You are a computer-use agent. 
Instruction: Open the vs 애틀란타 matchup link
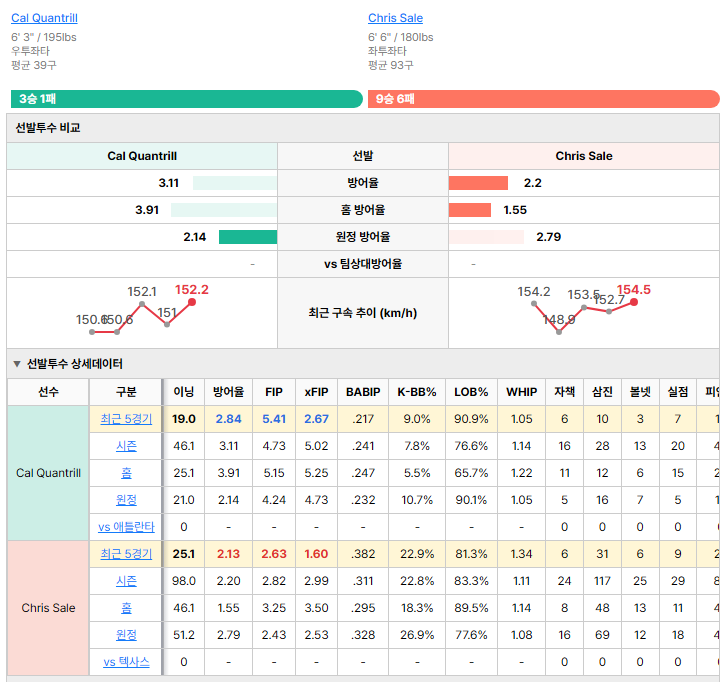pyautogui.click(x=126, y=527)
